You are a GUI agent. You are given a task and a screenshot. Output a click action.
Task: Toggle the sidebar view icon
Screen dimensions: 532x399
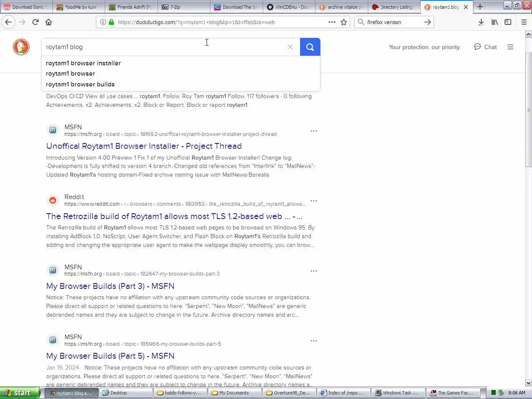coord(508,22)
